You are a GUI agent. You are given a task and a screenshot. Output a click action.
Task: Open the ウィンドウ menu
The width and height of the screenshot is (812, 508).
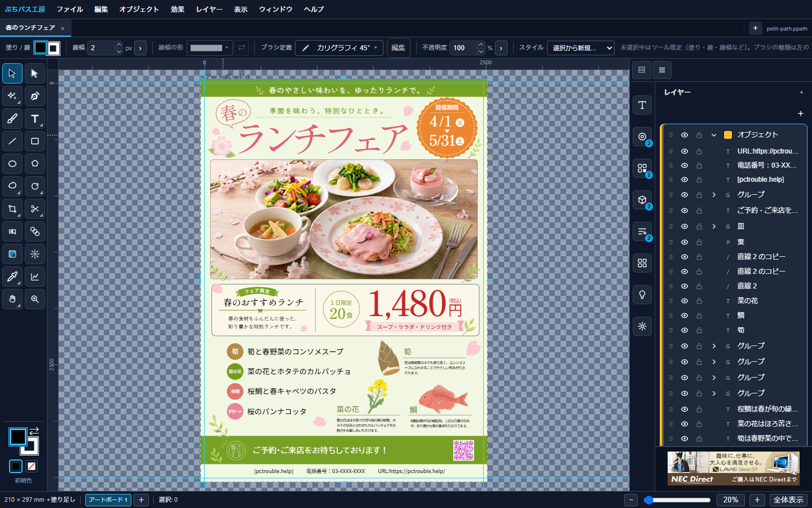[x=276, y=9]
